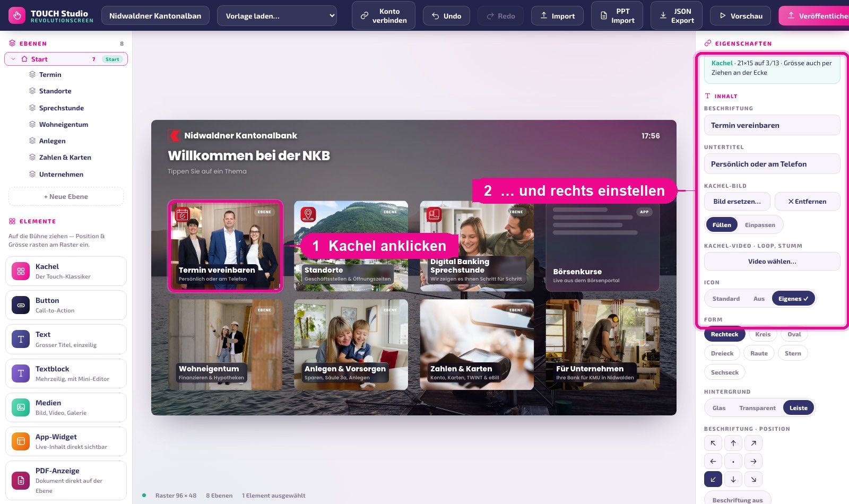Choose the Dreieck shape
This screenshot has width=849, height=504.
[722, 353]
